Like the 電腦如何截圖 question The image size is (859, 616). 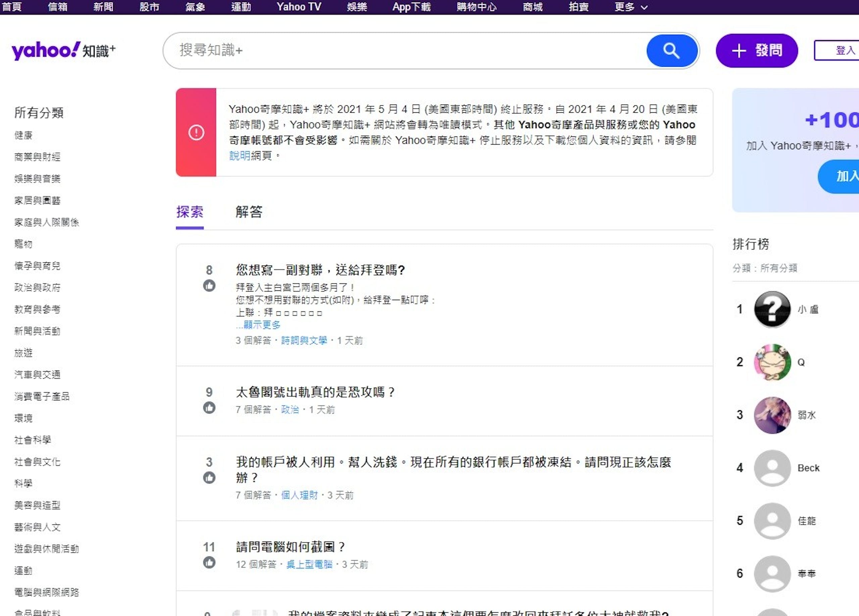tap(209, 563)
